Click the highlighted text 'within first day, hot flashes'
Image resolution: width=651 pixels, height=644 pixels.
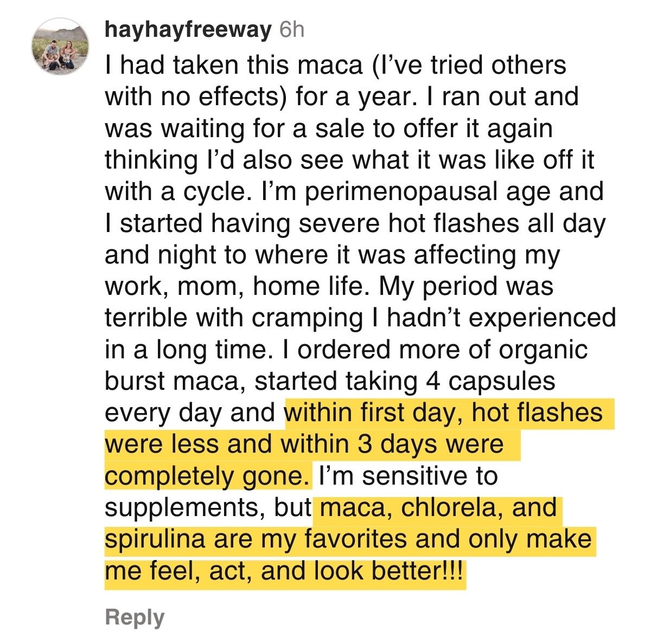click(x=444, y=413)
